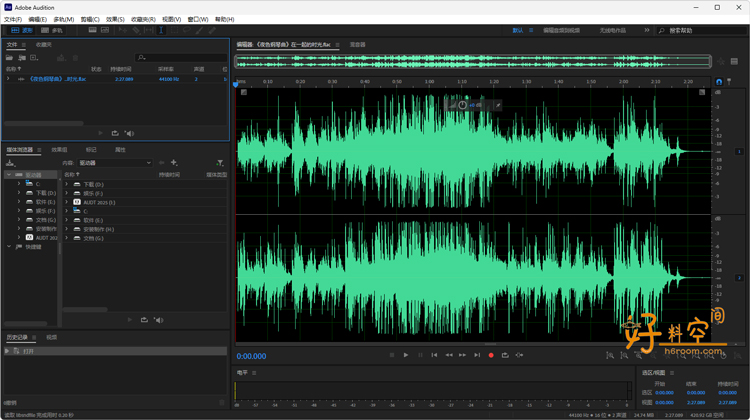
Task: Select the Lasso Selection tool
Action: [x=187, y=30]
